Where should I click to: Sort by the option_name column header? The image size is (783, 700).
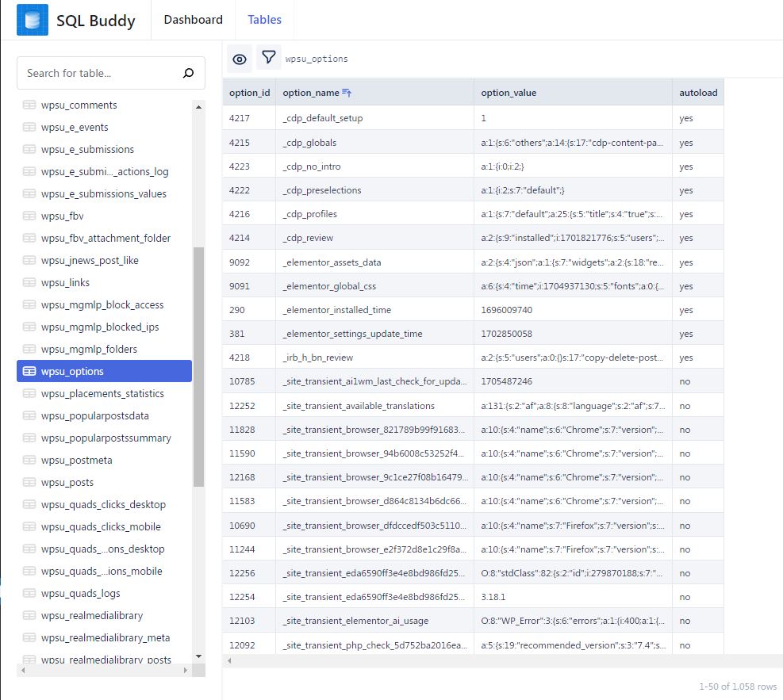374,93
